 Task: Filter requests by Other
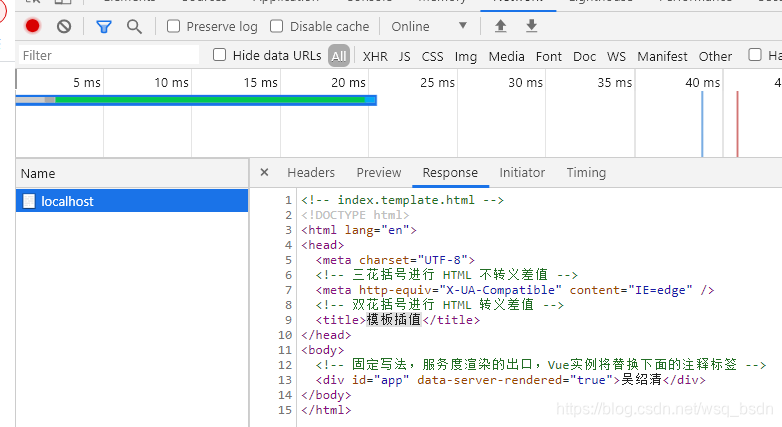click(715, 56)
